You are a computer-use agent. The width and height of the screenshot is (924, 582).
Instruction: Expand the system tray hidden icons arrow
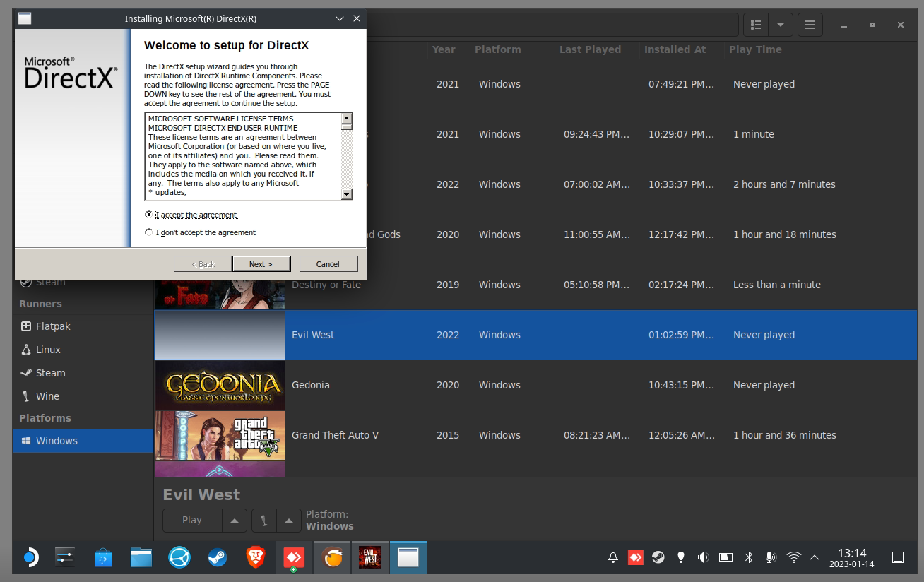814,558
